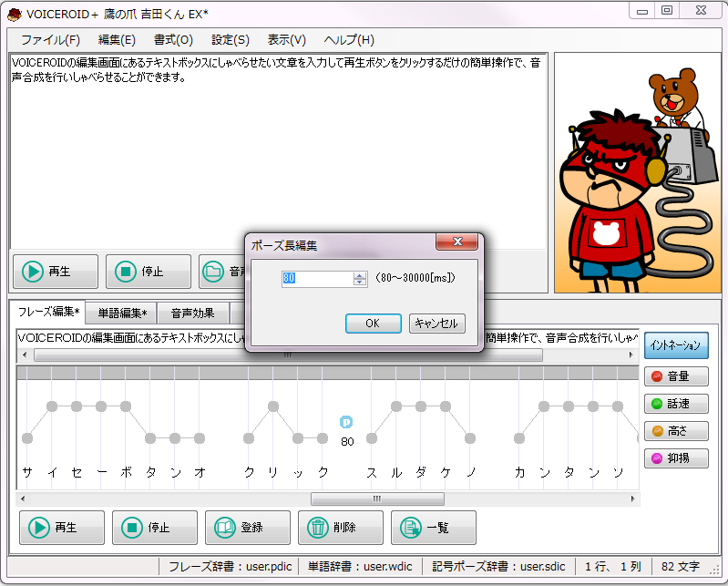This screenshot has width=728, height=586.
Task: Click the pitch point above リ
Action: click(273, 406)
